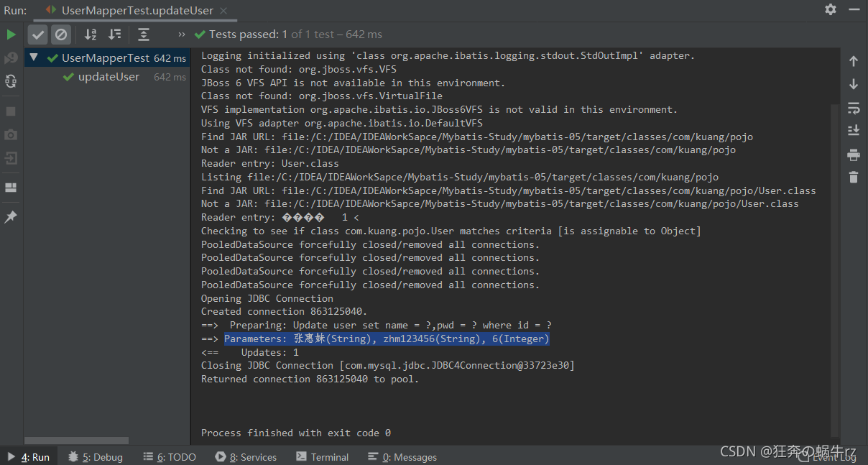This screenshot has width=868, height=465.
Task: Sort tests by duration icon
Action: coord(115,34)
